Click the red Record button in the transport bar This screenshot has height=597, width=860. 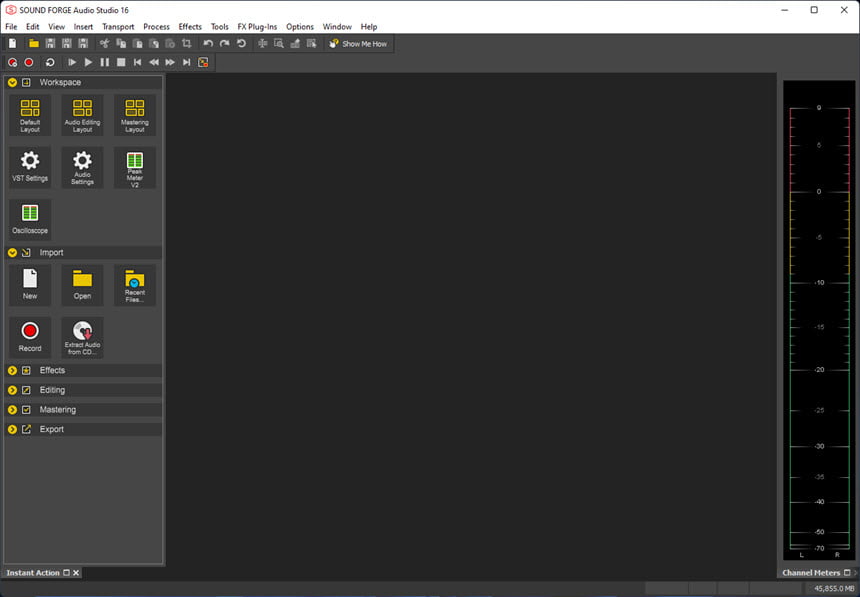pos(29,63)
